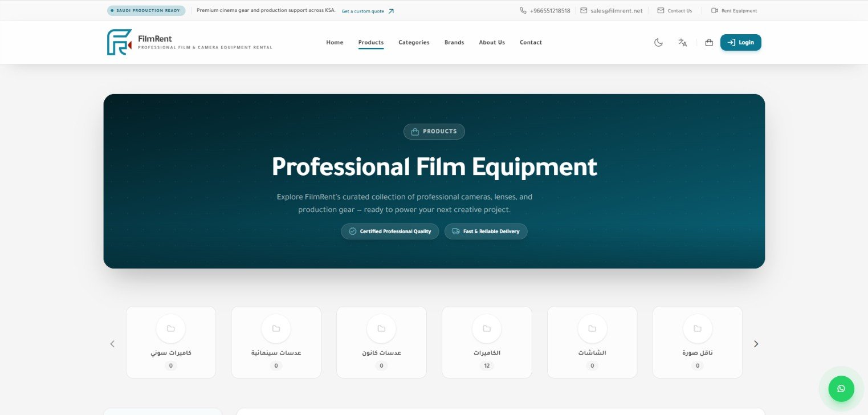This screenshot has height=415, width=868.
Task: Open the Contact Us top bar link
Action: tap(675, 11)
